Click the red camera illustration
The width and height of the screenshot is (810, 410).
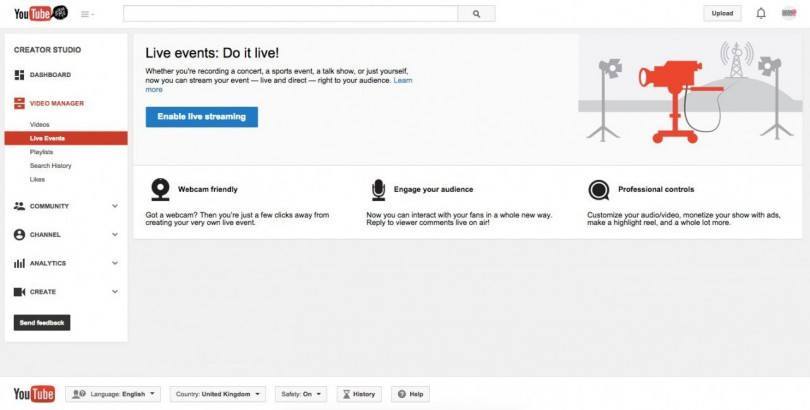coord(680,101)
